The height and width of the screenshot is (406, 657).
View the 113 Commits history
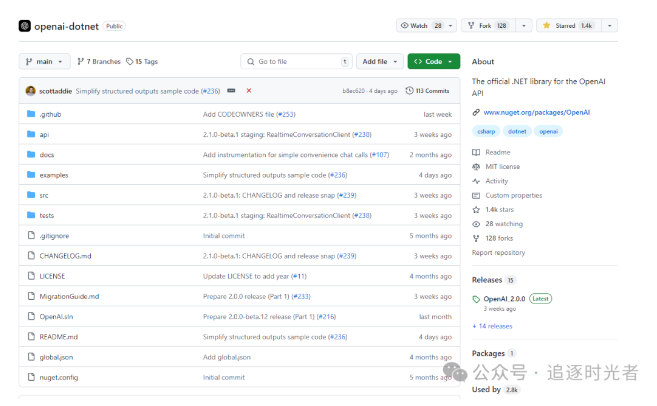[x=427, y=91]
